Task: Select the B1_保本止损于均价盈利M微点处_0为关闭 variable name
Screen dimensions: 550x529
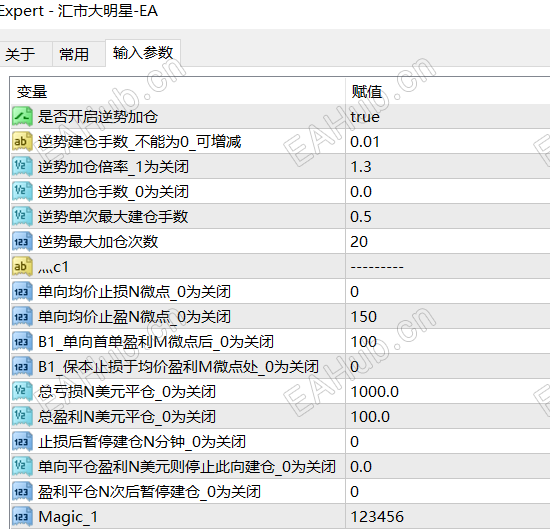Action: (179, 367)
